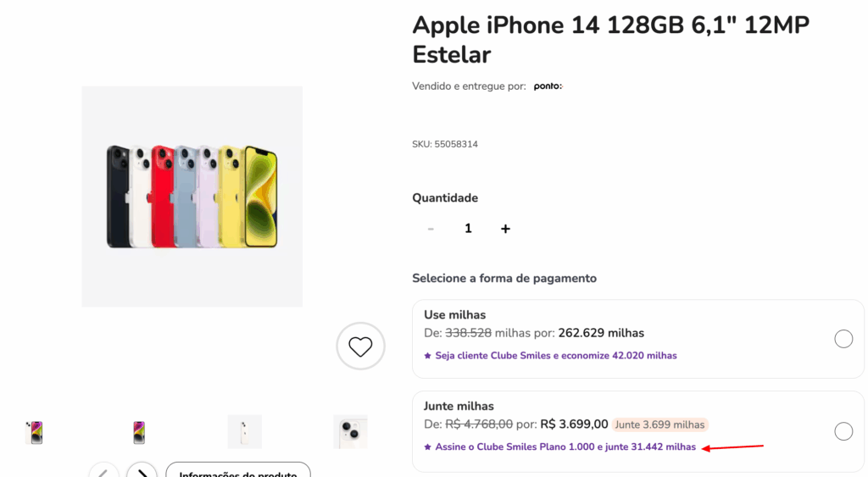Decrease quantity with the minus button
This screenshot has height=477, width=868.
[431, 229]
